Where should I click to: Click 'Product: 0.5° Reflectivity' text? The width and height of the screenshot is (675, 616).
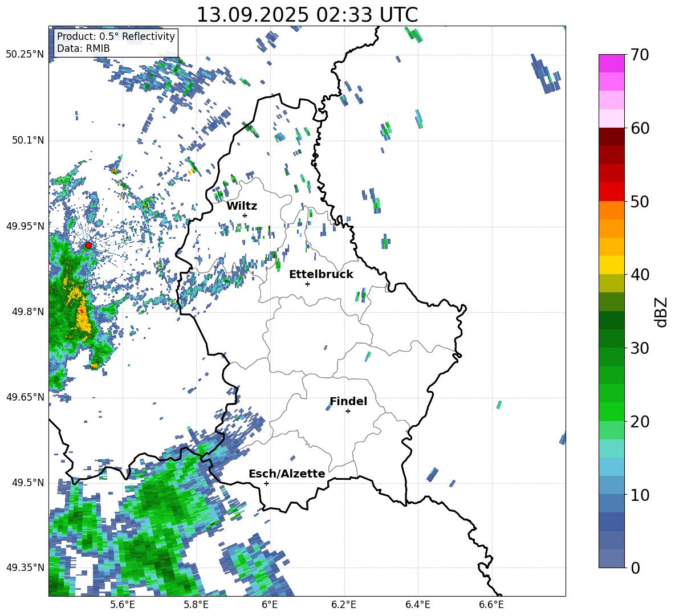pos(116,36)
